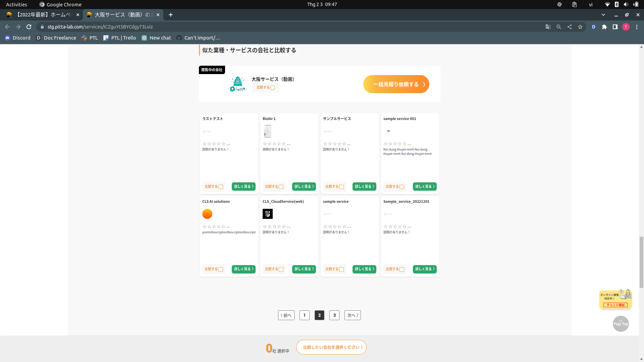Image resolution: width=644 pixels, height=362 pixels.
Task: Open the Google Translate icon
Action: point(548,27)
